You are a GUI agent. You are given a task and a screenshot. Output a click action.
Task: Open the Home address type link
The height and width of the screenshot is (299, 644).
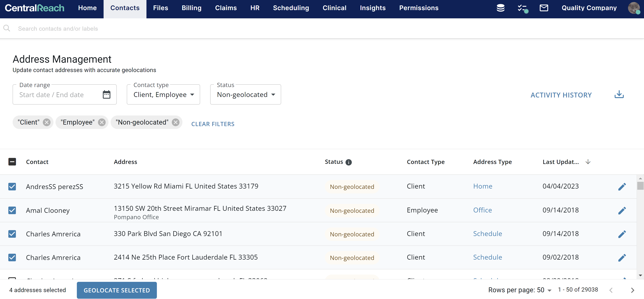pyautogui.click(x=483, y=186)
